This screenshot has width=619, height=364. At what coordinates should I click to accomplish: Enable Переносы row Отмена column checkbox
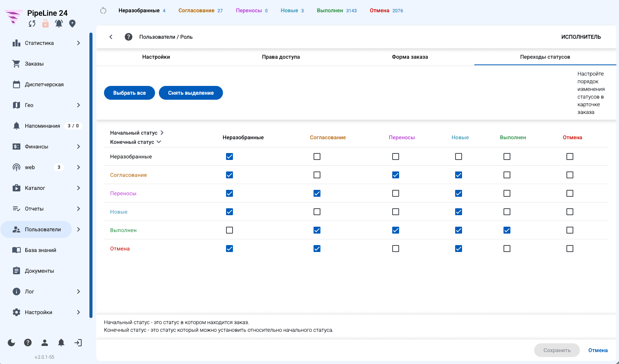[570, 193]
